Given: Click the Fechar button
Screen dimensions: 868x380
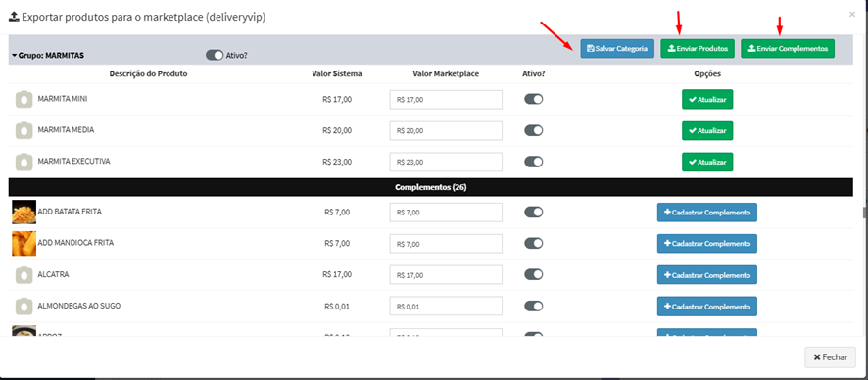Looking at the screenshot, I should (x=831, y=357).
